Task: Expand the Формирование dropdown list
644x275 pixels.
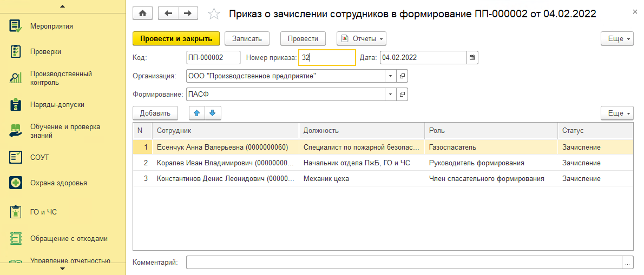Action: click(x=391, y=95)
